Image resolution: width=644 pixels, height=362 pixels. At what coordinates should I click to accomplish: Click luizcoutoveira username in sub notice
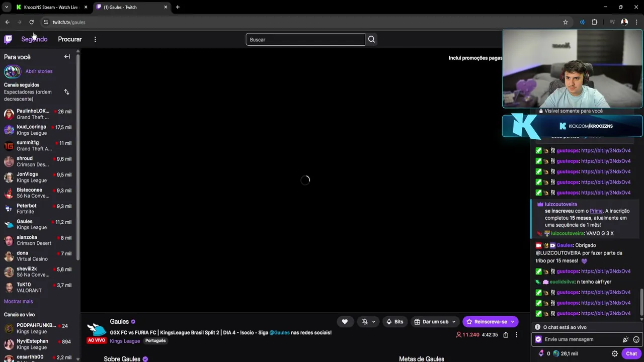coord(560,205)
